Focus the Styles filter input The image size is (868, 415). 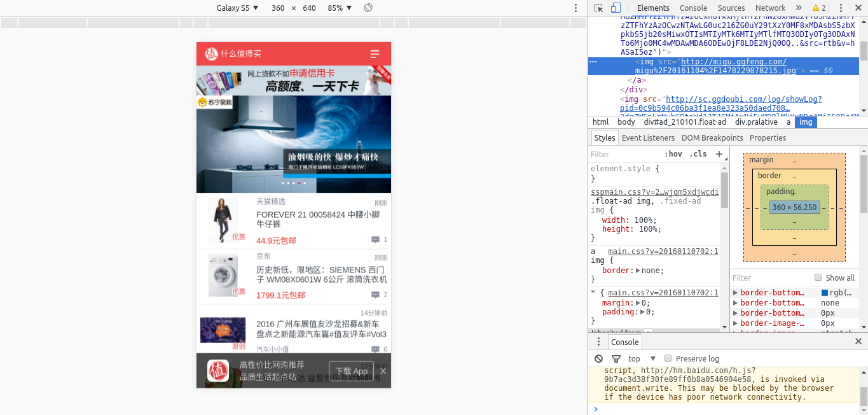pos(623,154)
